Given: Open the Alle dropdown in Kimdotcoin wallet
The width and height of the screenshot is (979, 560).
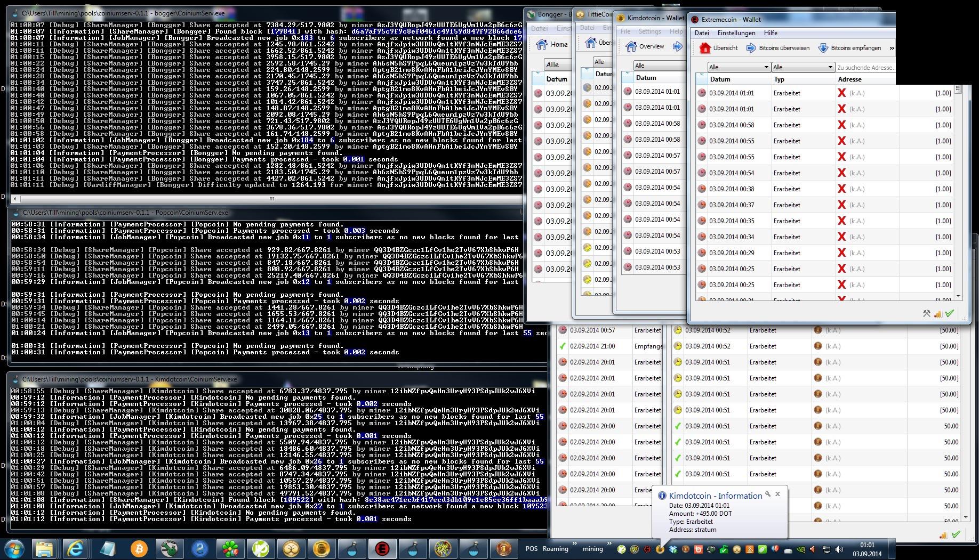Looking at the screenshot, I should (659, 66).
